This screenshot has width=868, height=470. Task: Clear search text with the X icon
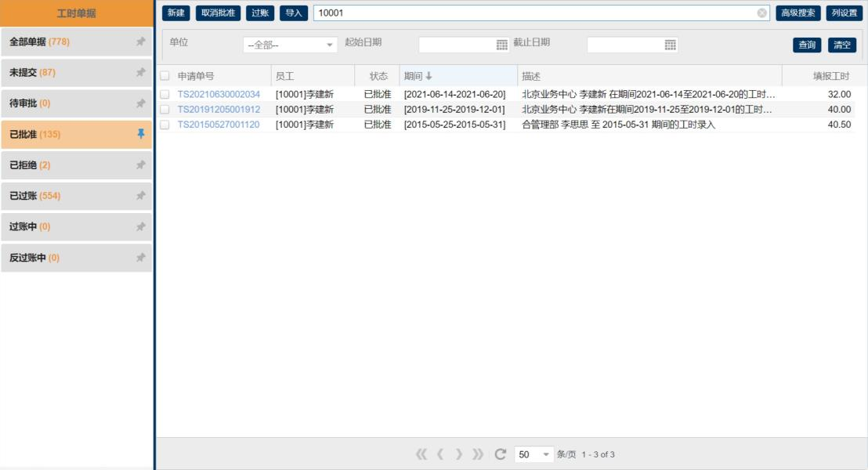[x=761, y=13]
